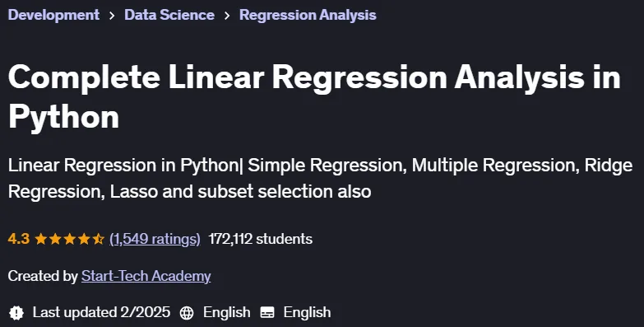Click the 172,112 students count
644x327 pixels.
(x=261, y=239)
